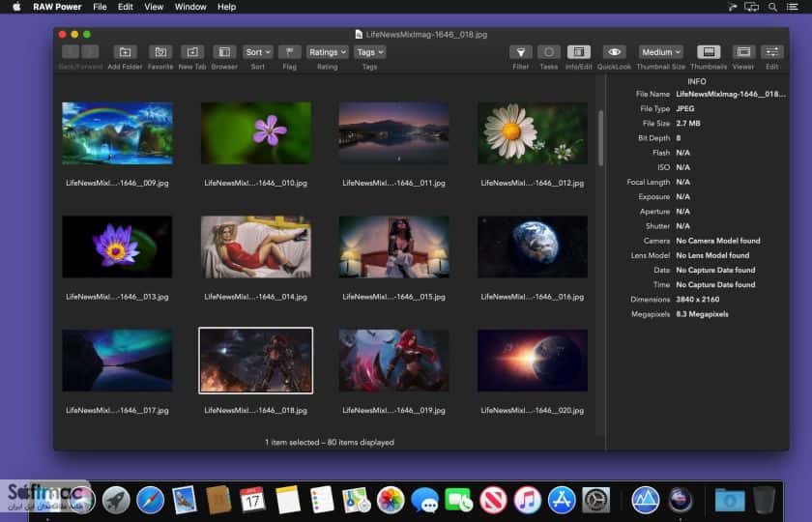Toggle QuickLook eye preview
The height and width of the screenshot is (522, 812).
[614, 52]
